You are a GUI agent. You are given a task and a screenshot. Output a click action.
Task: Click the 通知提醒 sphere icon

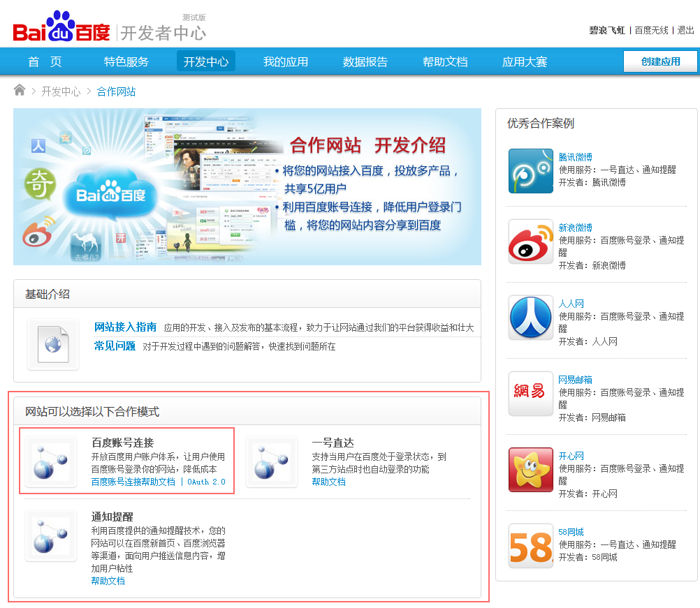pos(51,535)
